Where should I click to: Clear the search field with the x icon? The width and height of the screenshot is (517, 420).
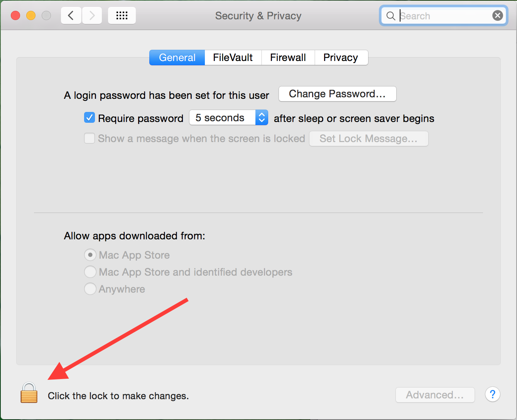(x=498, y=15)
